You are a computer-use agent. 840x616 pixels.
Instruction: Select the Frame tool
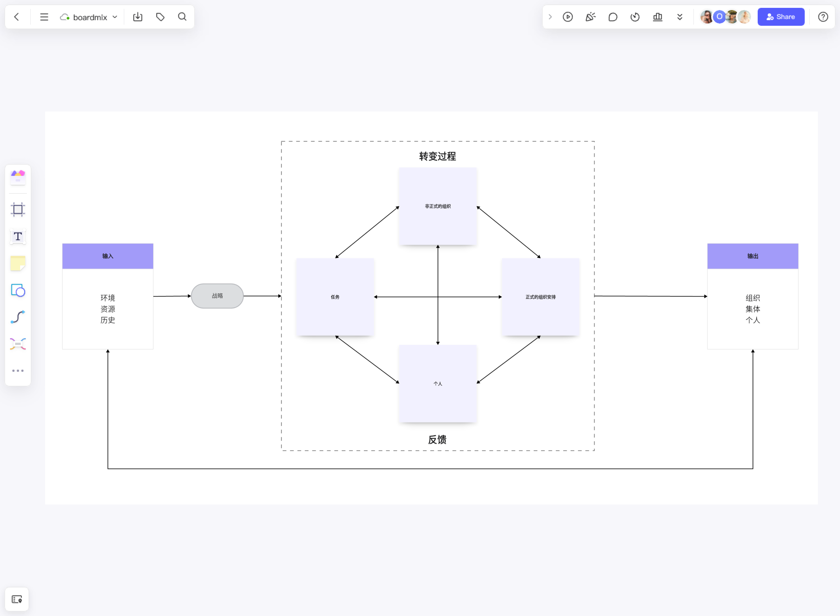[x=18, y=209]
